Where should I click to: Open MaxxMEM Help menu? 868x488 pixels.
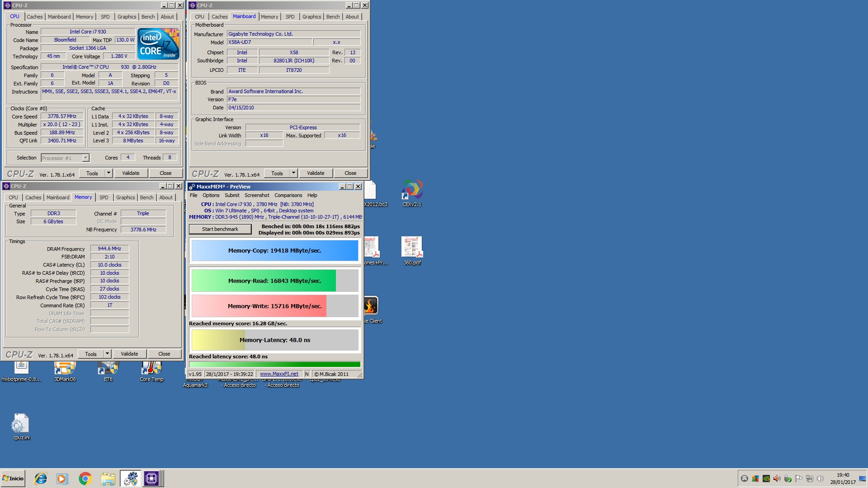click(312, 195)
